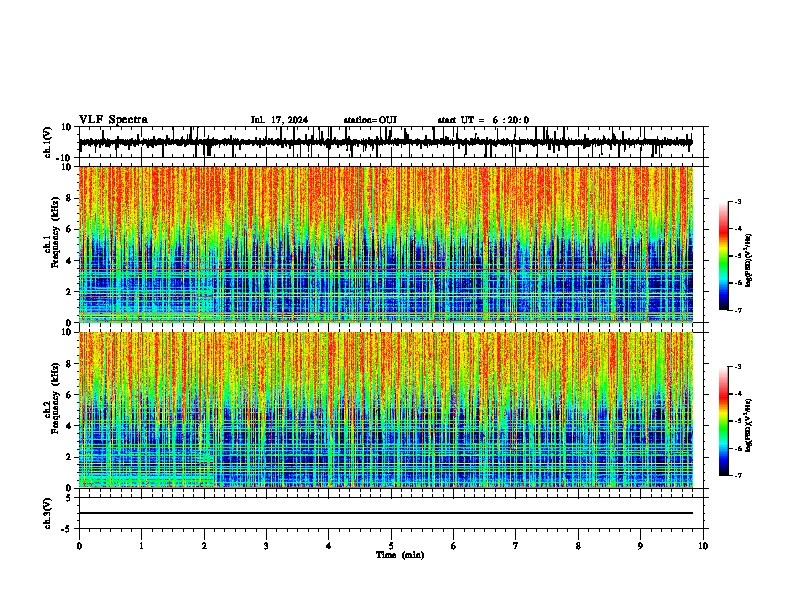Image resolution: width=792 pixels, height=612 pixels.
Task: Click the ch.2 color scale log(PSD) units label
Action: [x=749, y=425]
